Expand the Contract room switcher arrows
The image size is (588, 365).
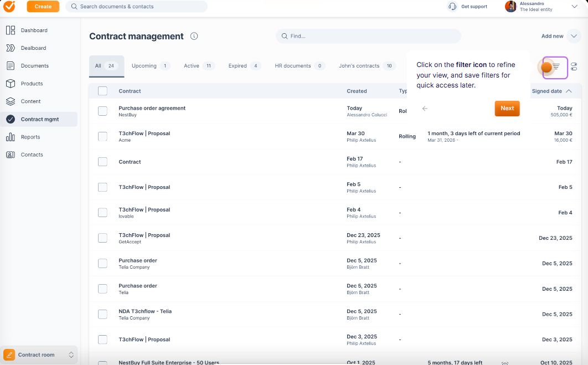71,354
